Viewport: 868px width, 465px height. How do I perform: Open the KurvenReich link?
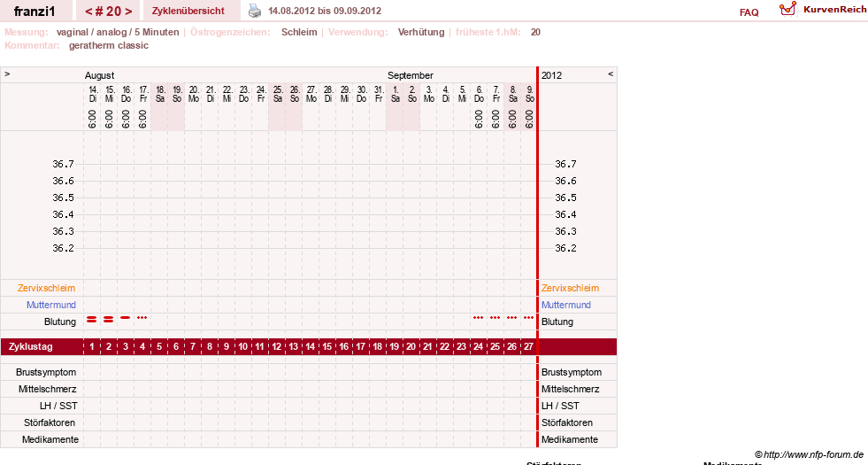[x=834, y=10]
